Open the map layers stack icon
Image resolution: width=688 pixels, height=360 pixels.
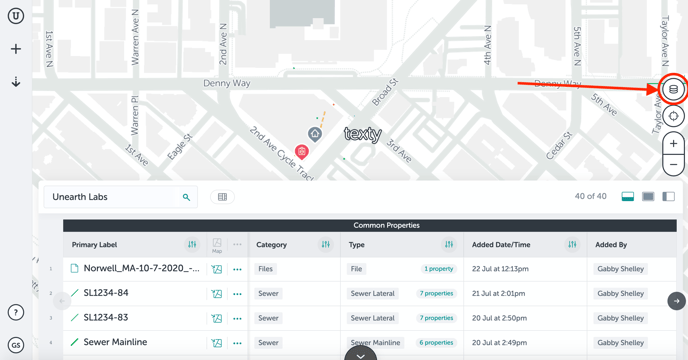point(673,90)
